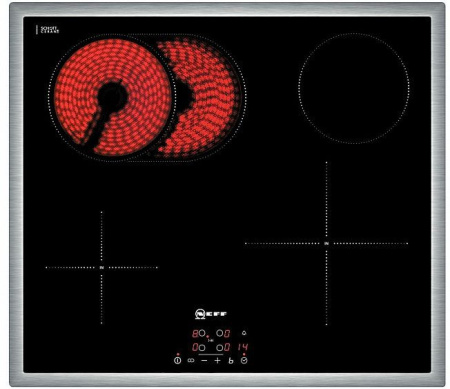
Task: Tap the timer clock sensor
Action: click(244, 360)
